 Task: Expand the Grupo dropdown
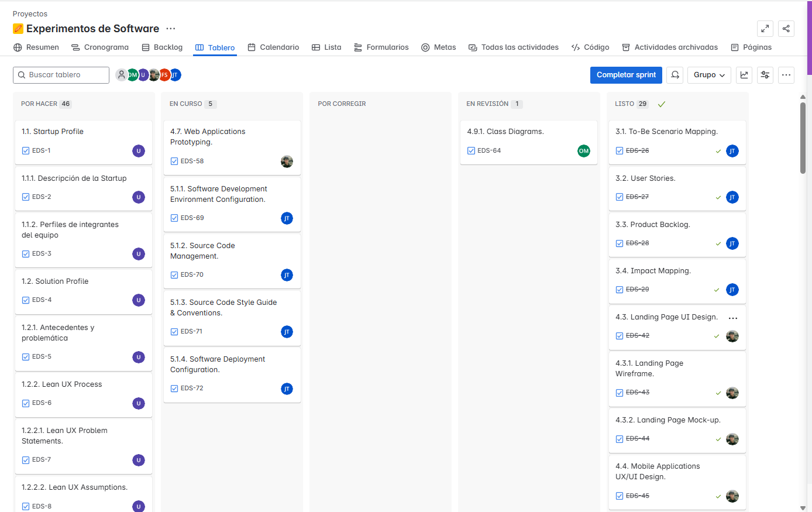point(709,75)
